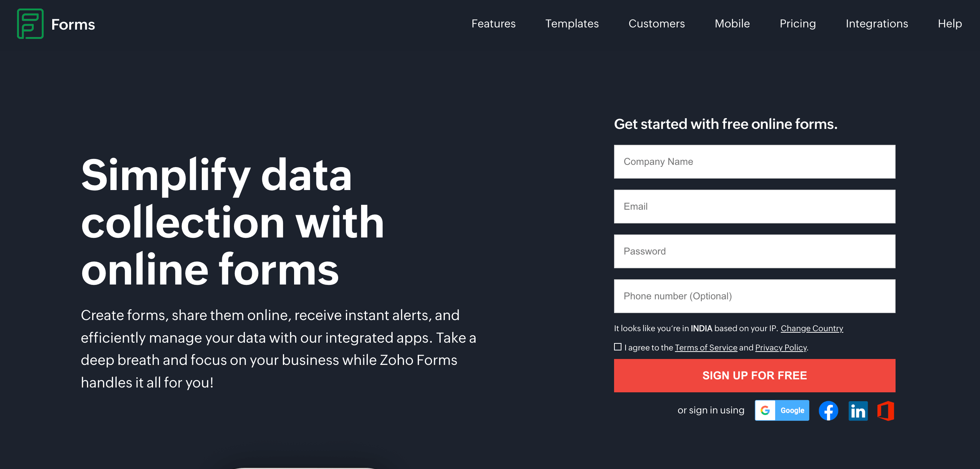Click Change Country link
Viewport: 980px width, 469px height.
click(x=812, y=328)
